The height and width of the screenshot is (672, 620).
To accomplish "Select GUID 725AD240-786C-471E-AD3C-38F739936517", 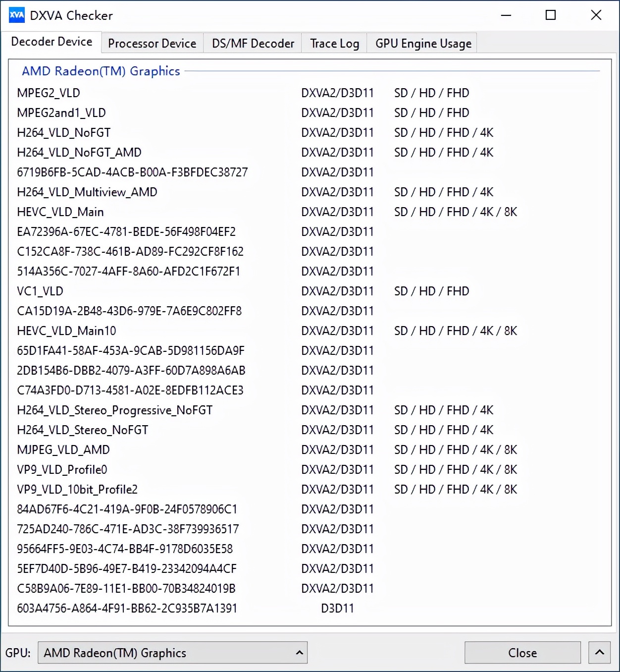I will click(x=128, y=529).
